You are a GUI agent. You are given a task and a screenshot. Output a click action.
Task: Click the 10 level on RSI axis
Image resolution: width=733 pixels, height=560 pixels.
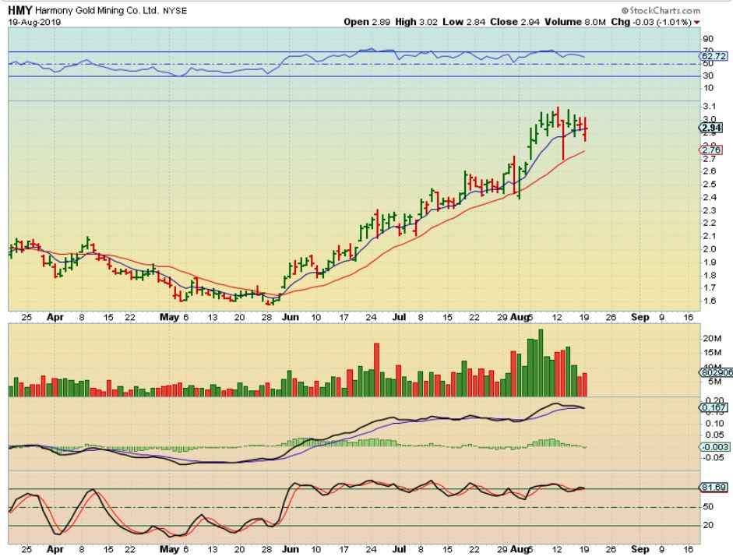(x=708, y=88)
